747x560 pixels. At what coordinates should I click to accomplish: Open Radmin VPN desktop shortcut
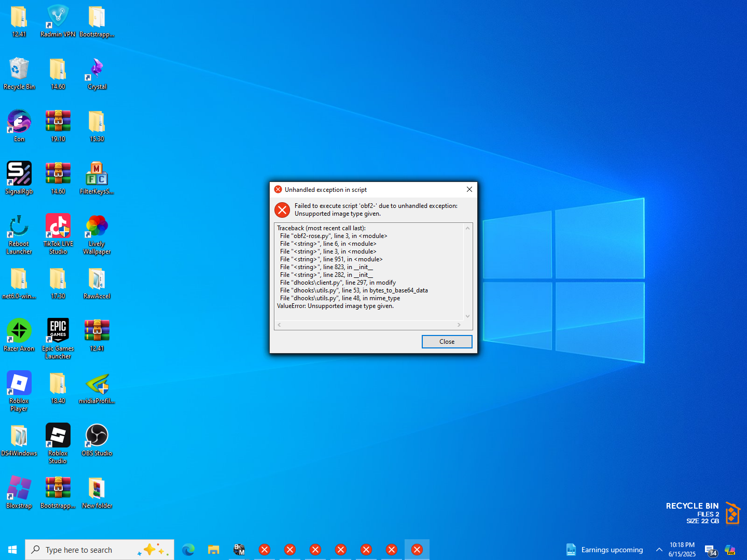point(58,18)
